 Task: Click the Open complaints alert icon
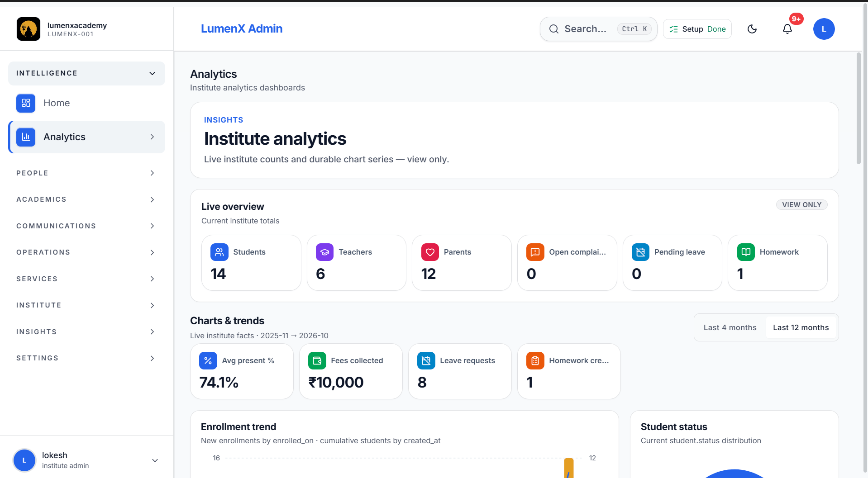[x=535, y=252]
